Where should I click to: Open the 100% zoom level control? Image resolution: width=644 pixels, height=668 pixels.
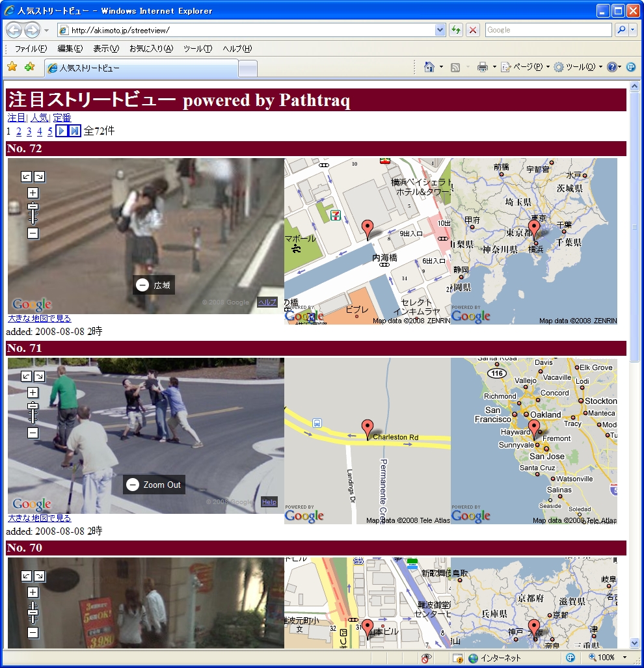pos(607,658)
